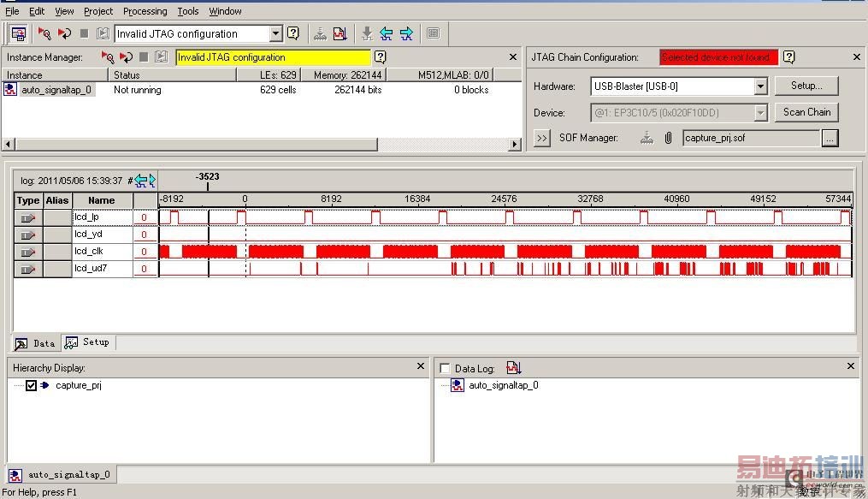Image resolution: width=868 pixels, height=499 pixels.
Task: Click Run Analysis icon in Instance Manager
Action: click(108, 57)
